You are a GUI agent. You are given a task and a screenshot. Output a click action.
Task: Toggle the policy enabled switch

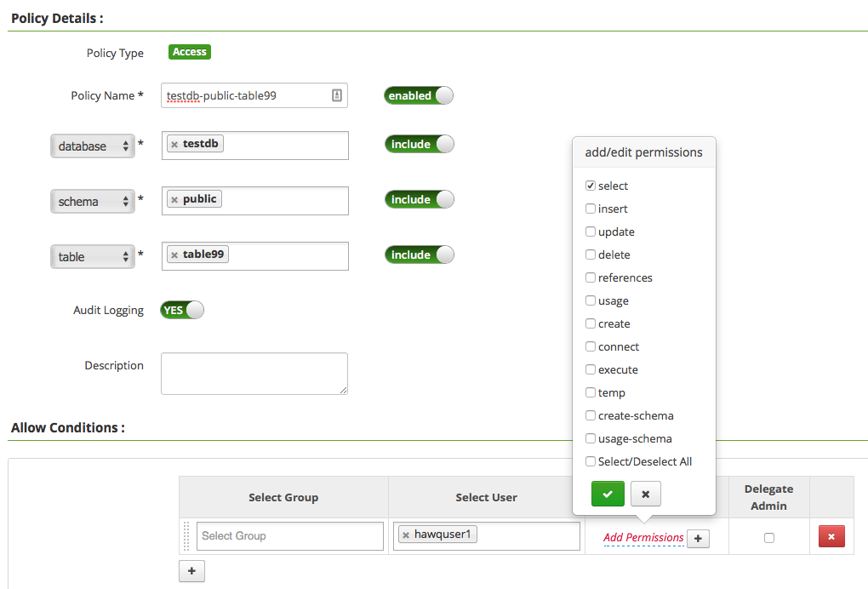click(419, 95)
